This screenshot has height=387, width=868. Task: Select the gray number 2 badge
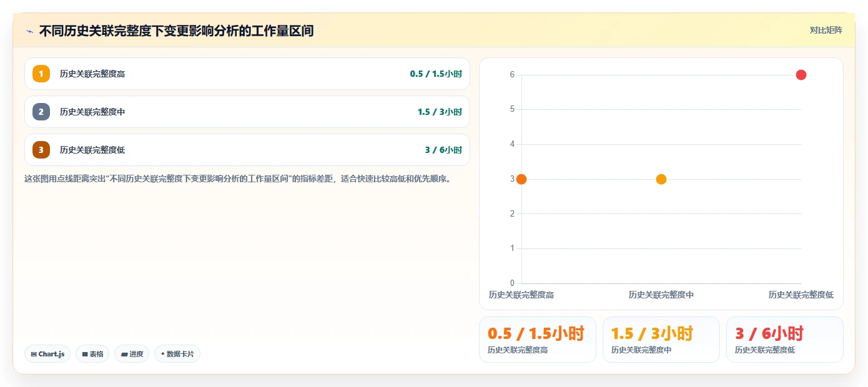click(41, 112)
